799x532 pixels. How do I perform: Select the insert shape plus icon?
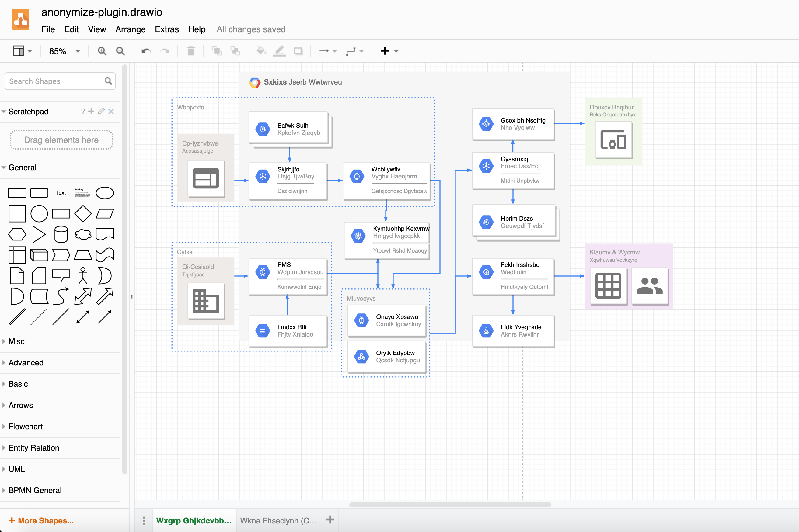(385, 50)
